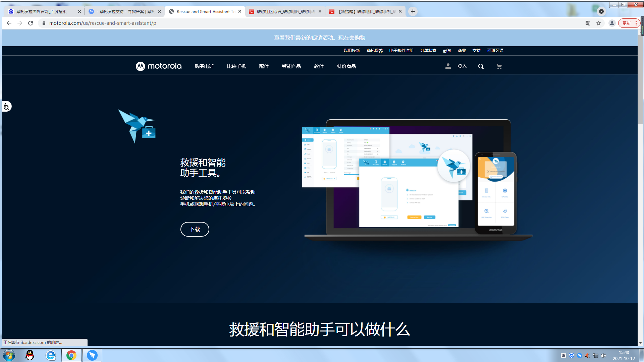Image resolution: width=644 pixels, height=362 pixels.
Task: Open the shopping cart icon
Action: pos(499,66)
